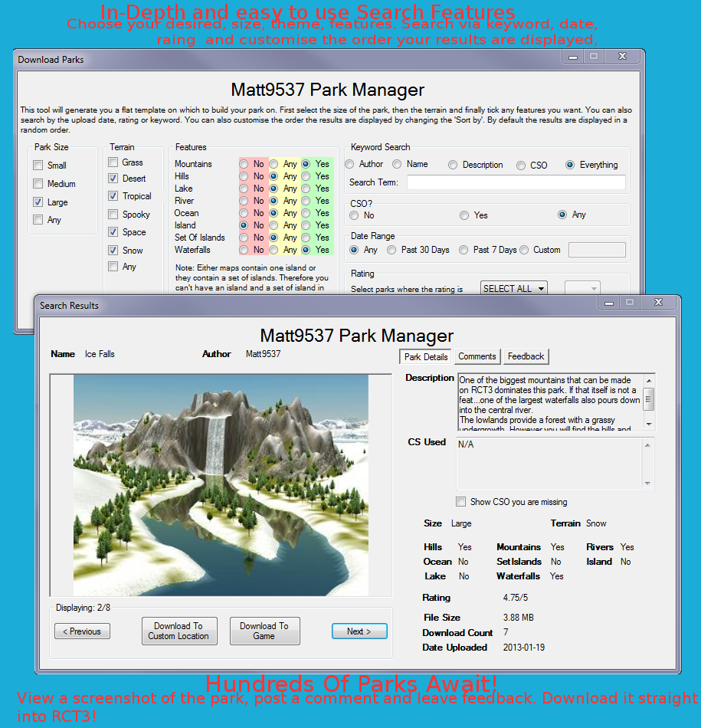Enable the Grass terrain checkbox
The height and width of the screenshot is (728, 701).
point(113,162)
